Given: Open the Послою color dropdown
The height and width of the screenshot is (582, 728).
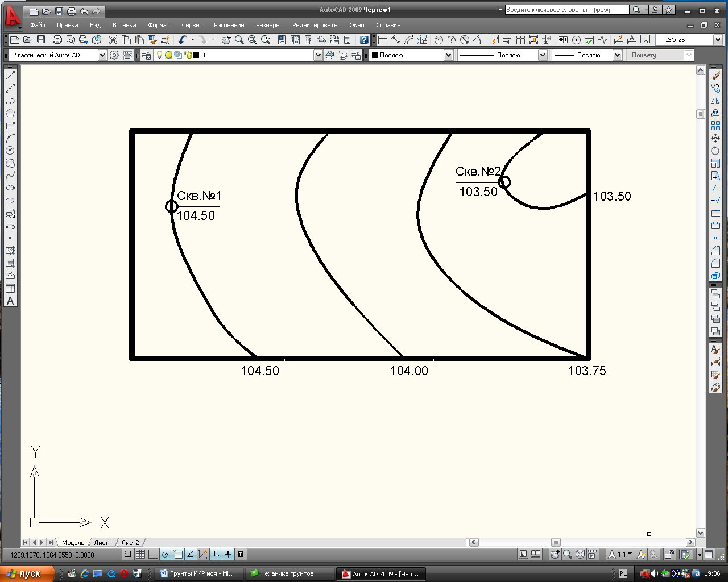Looking at the screenshot, I should (448, 55).
